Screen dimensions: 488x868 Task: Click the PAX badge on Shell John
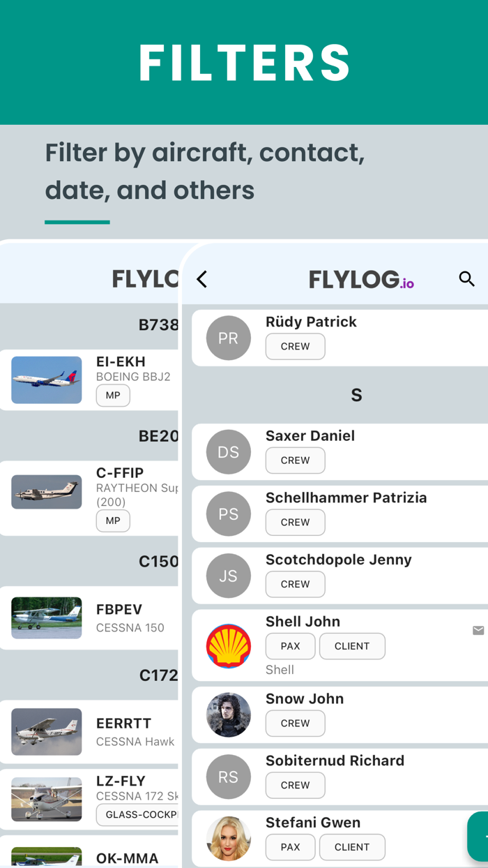click(290, 645)
